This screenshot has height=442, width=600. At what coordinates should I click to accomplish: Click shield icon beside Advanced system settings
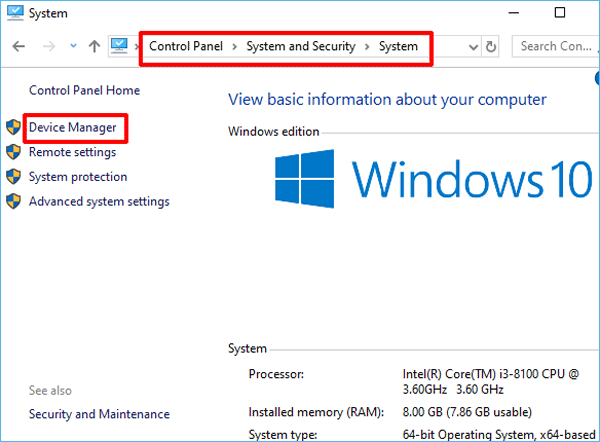13,201
